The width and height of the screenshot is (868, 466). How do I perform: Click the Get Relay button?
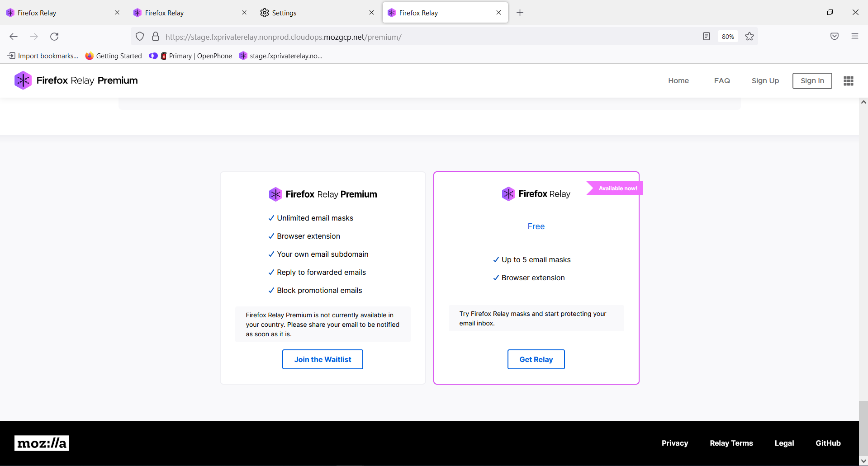[x=536, y=359]
